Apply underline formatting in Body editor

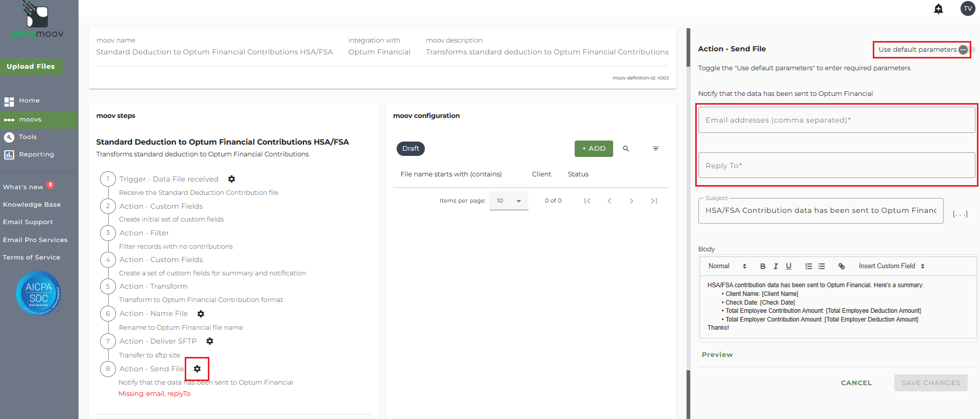pos(789,266)
